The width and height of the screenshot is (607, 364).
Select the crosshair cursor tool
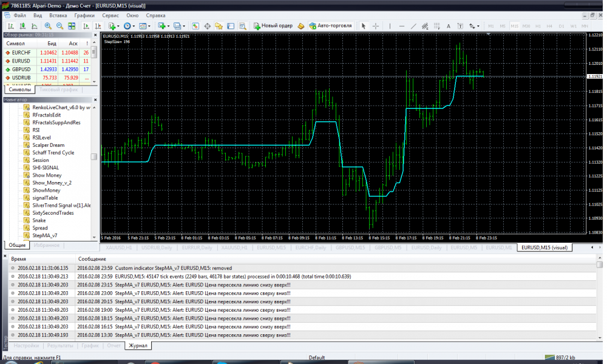pos(376,26)
